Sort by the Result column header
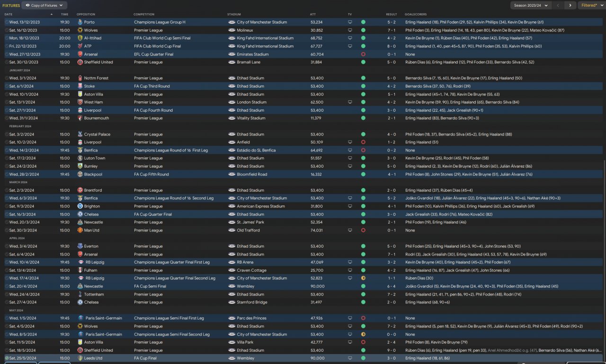Image resolution: width=606 pixels, height=364 pixels. tap(392, 14)
